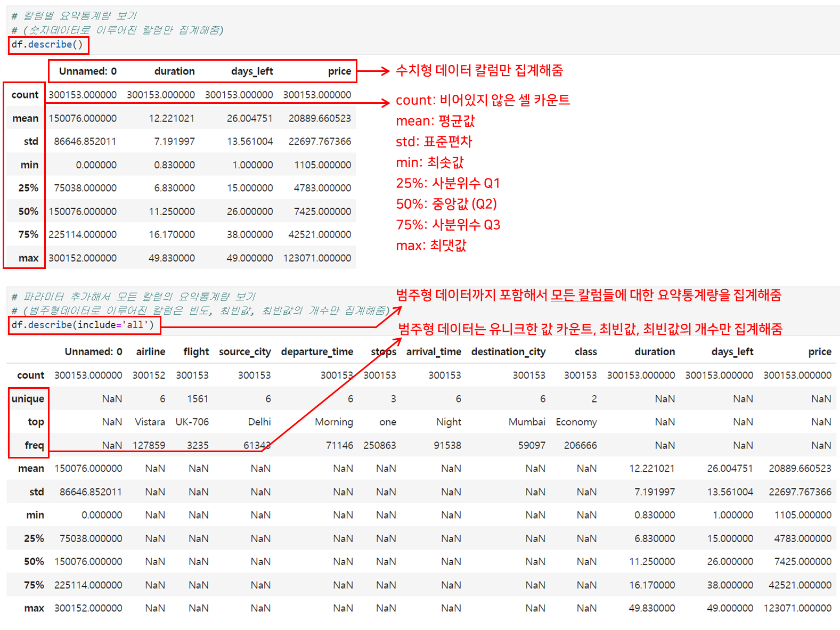Click the df.describe() code cell

[x=47, y=45]
